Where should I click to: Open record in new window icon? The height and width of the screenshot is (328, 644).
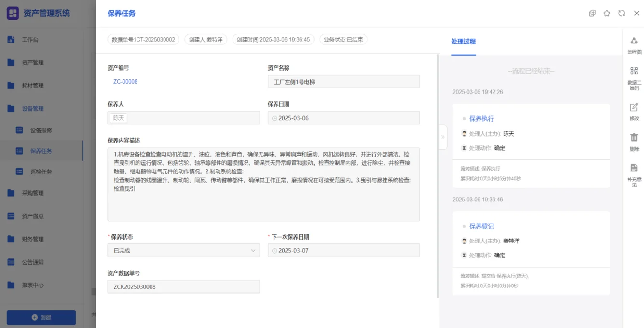[592, 14]
